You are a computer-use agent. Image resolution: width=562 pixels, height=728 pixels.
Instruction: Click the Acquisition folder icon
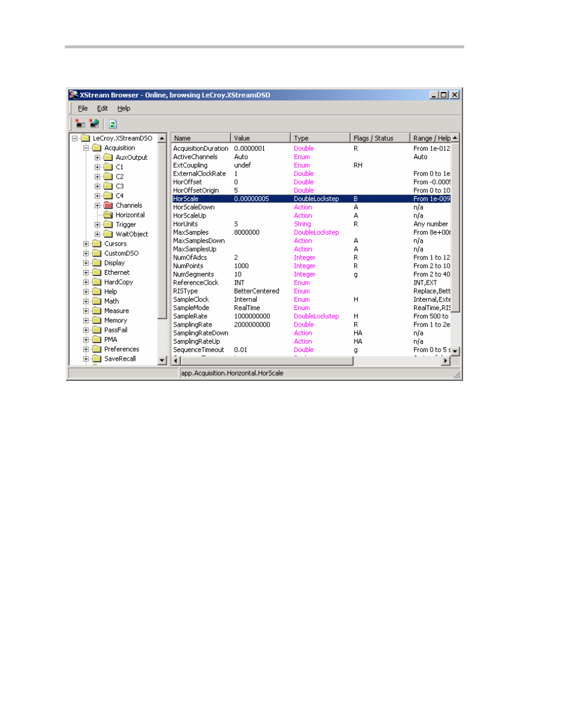(x=97, y=148)
